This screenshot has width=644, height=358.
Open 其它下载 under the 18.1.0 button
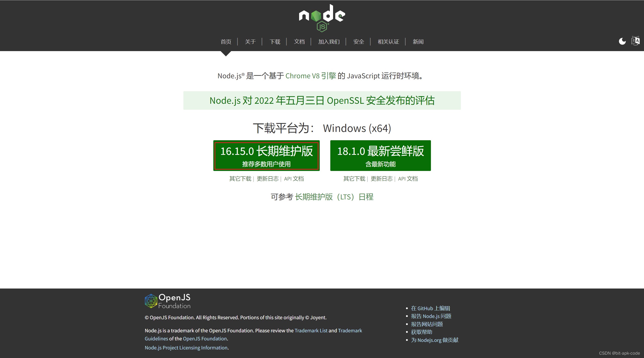354,179
